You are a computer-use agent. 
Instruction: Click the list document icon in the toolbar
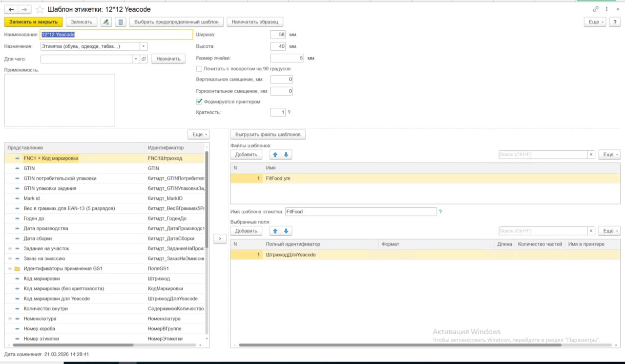(121, 22)
